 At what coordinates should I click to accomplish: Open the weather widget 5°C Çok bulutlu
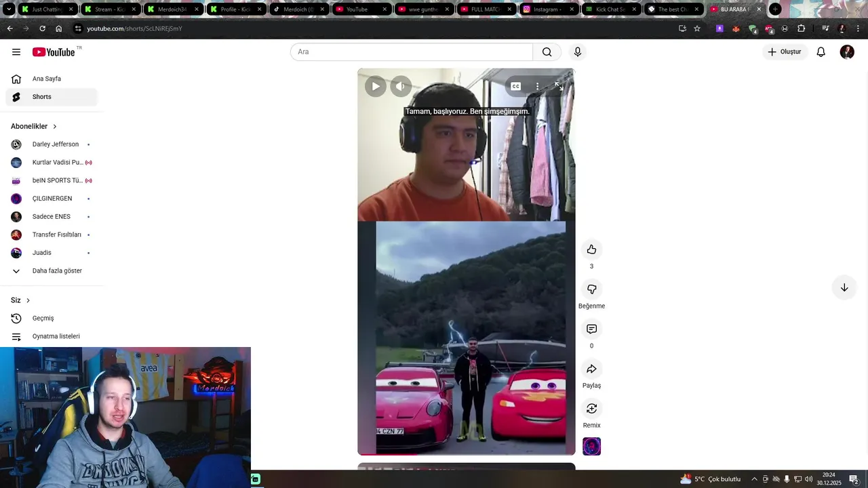click(711, 479)
